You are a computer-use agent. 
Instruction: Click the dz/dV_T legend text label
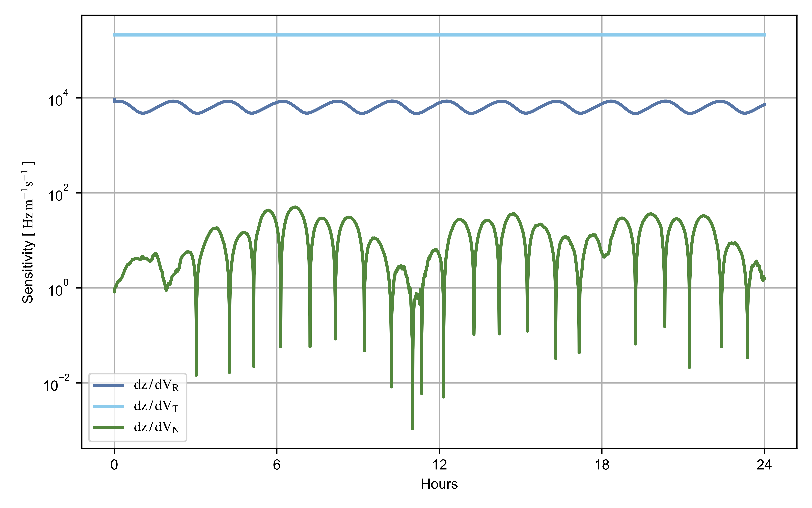click(x=156, y=407)
